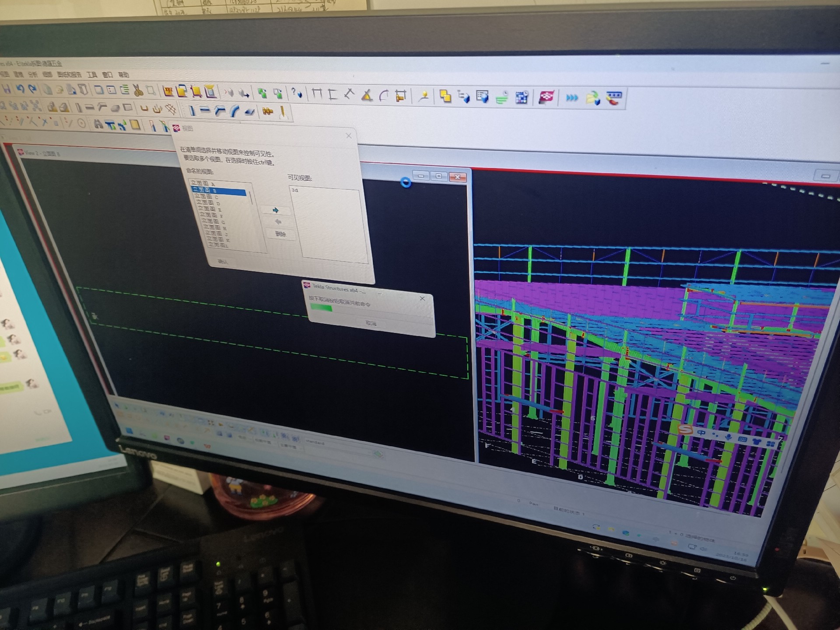840x630 pixels.
Task: Click the undo arrow icon
Action: 20,89
